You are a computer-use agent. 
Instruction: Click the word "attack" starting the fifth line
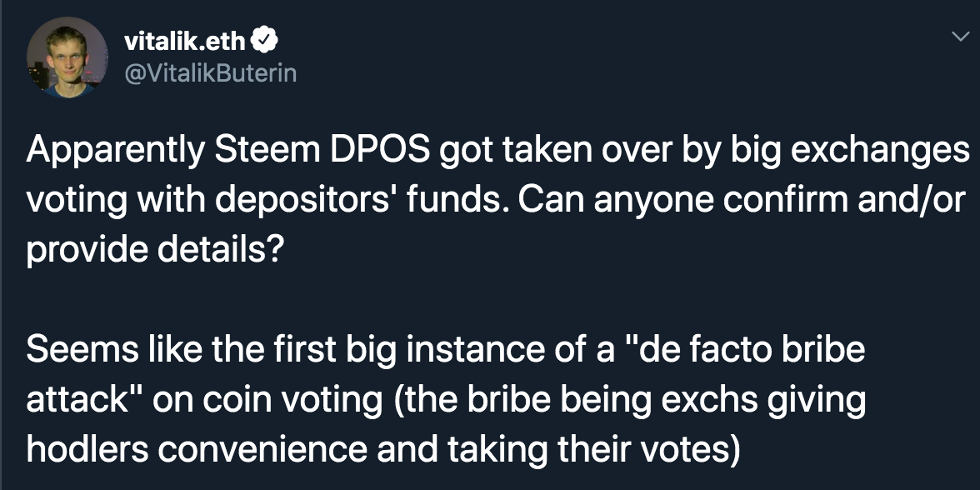[x=84, y=399]
